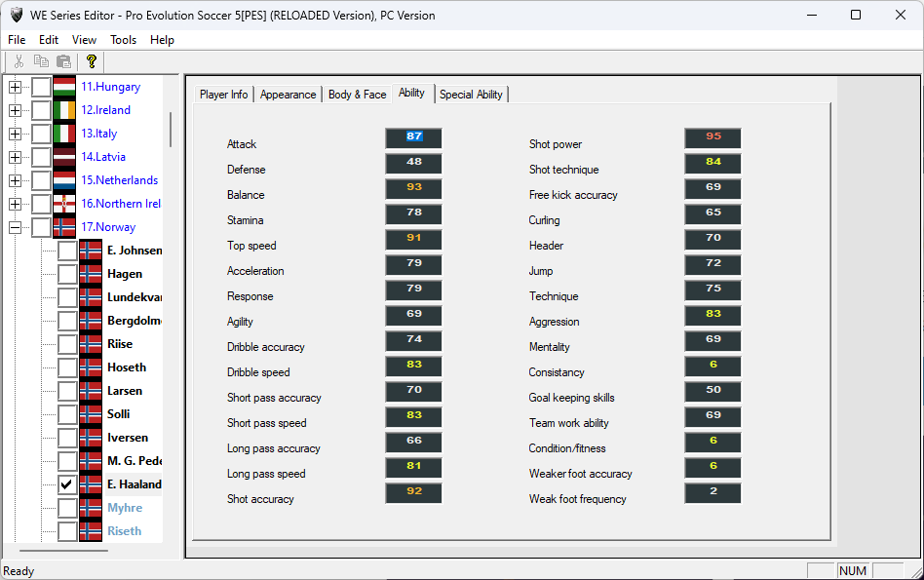Expand the 13.Italy tree node
Screen dimensions: 924x580
(16, 134)
